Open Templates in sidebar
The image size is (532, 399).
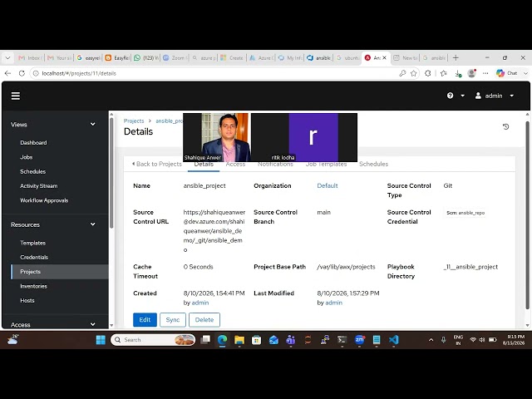tap(32, 243)
